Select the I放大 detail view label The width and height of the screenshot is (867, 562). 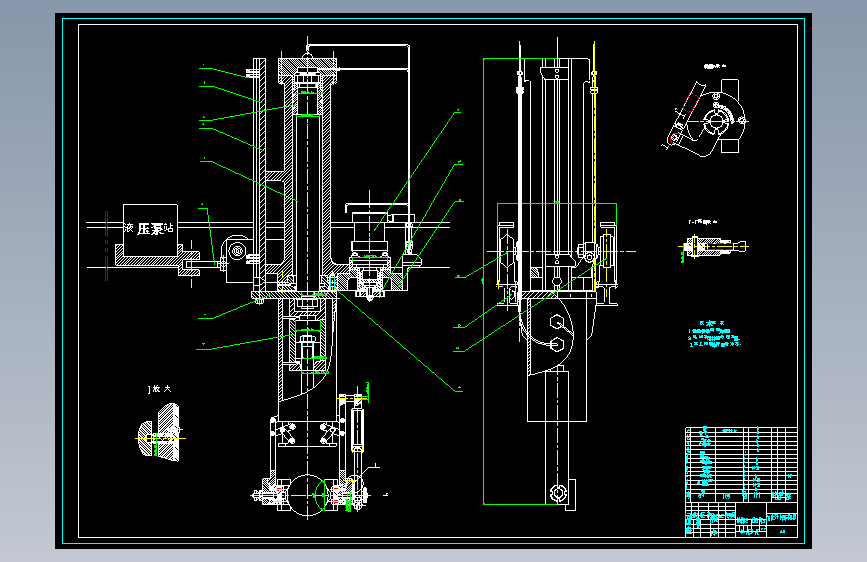(x=160, y=389)
